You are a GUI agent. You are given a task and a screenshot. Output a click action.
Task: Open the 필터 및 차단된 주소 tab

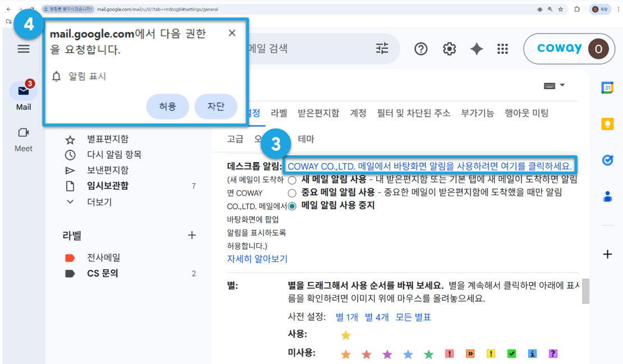point(414,113)
